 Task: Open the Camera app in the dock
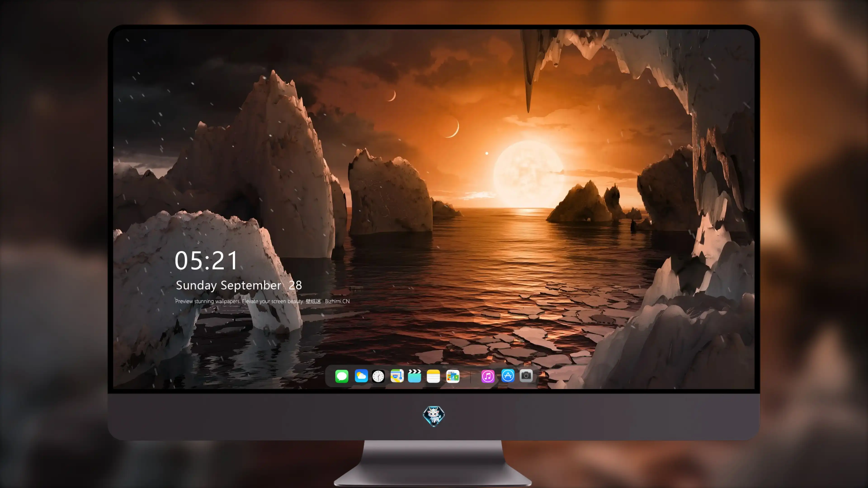coord(526,375)
